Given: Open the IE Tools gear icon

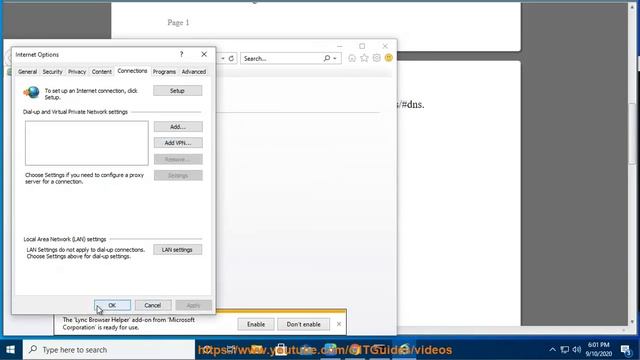Looking at the screenshot, I should coord(376,58).
